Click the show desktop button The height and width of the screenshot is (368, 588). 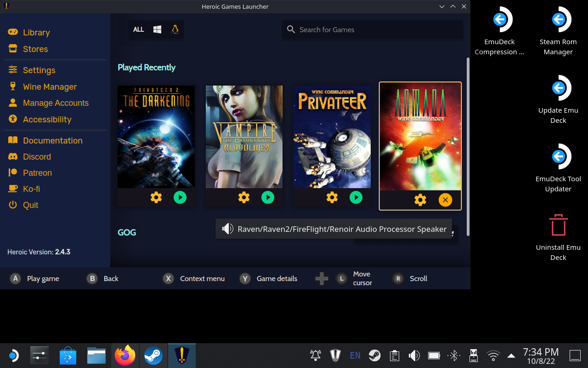coord(575,355)
